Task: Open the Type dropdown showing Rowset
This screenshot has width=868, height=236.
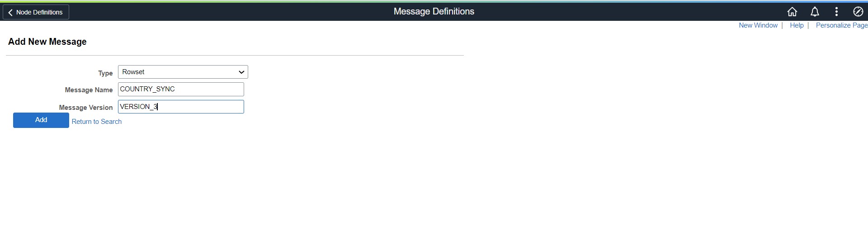Action: 183,72
